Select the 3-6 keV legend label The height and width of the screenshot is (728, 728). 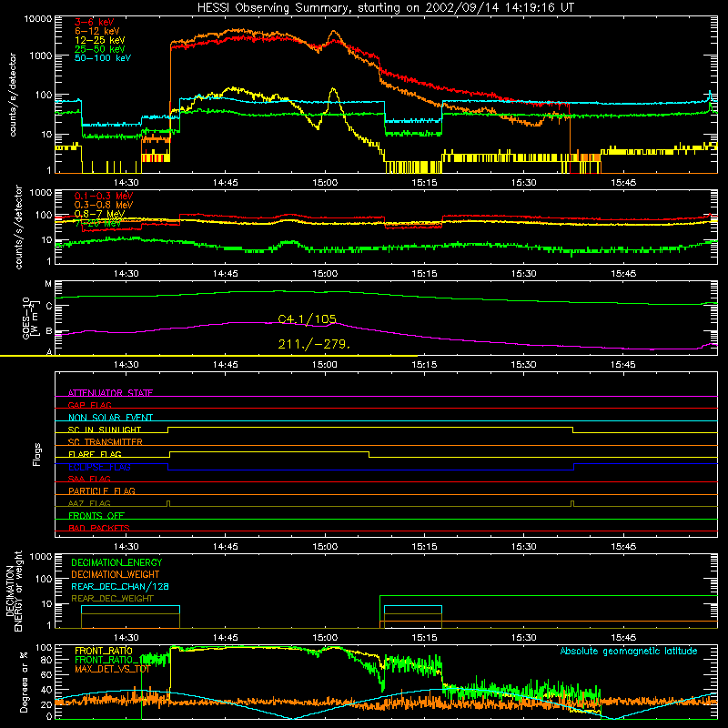pyautogui.click(x=94, y=22)
